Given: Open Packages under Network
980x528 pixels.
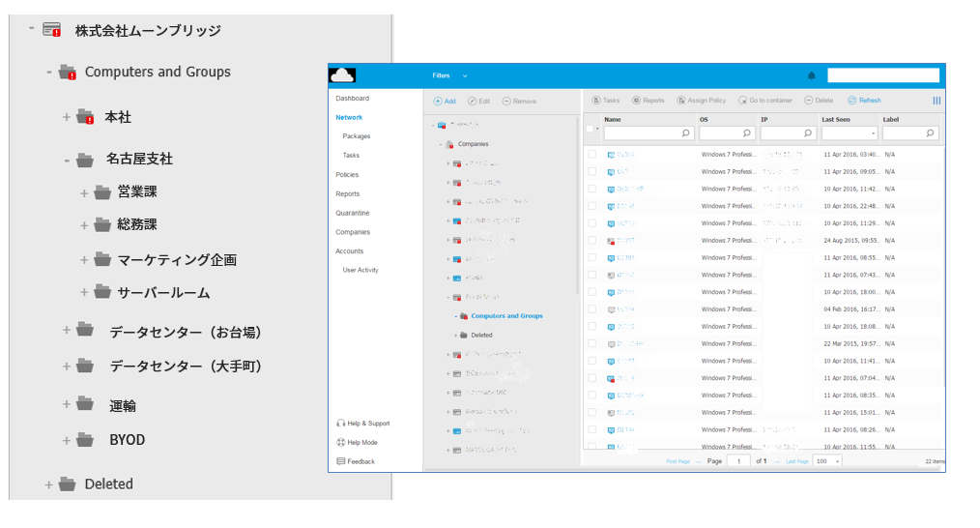Looking at the screenshot, I should point(357,136).
